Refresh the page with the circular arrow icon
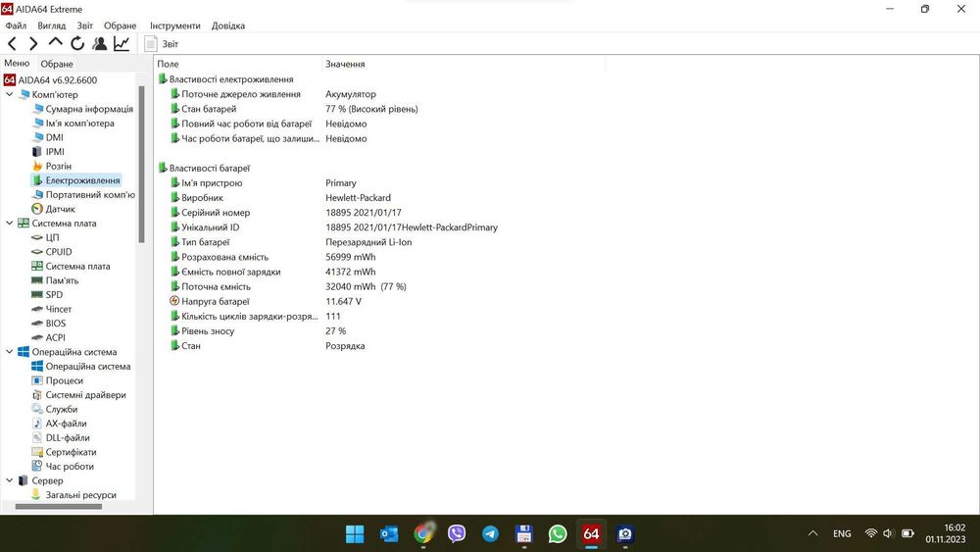The image size is (980, 552). pos(77,43)
